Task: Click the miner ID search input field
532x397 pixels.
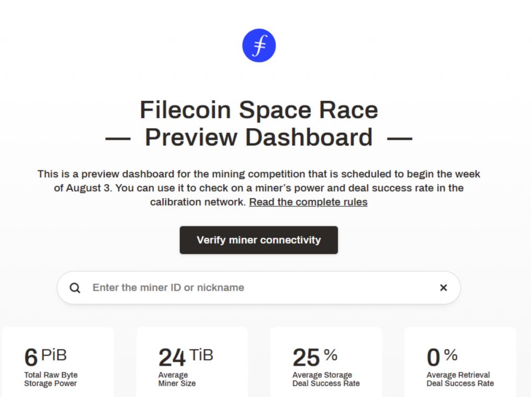Action: (x=235, y=288)
